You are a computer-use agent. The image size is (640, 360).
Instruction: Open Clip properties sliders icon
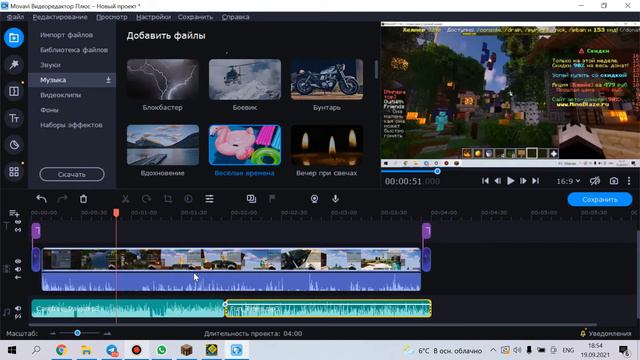209,199
